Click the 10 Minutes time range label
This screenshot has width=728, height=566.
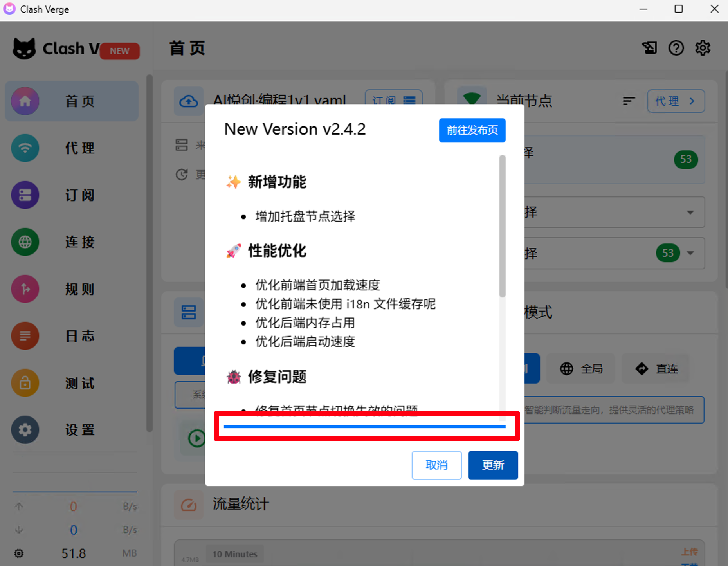[x=235, y=554]
